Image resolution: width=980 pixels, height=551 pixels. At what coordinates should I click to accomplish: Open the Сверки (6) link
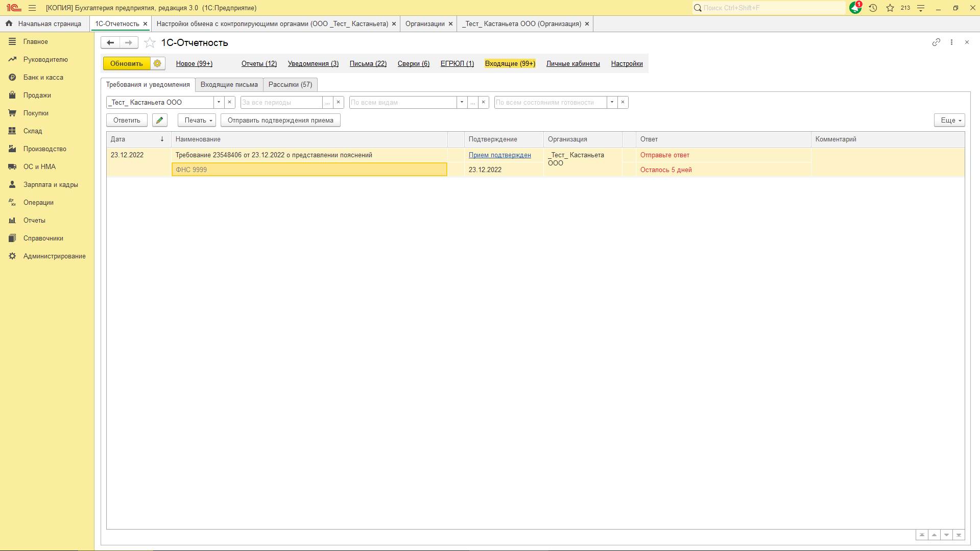click(413, 63)
